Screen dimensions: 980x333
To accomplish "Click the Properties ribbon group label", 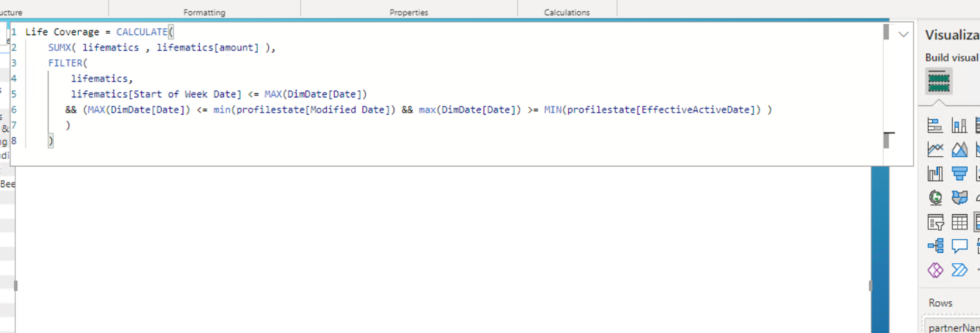I will [x=409, y=12].
